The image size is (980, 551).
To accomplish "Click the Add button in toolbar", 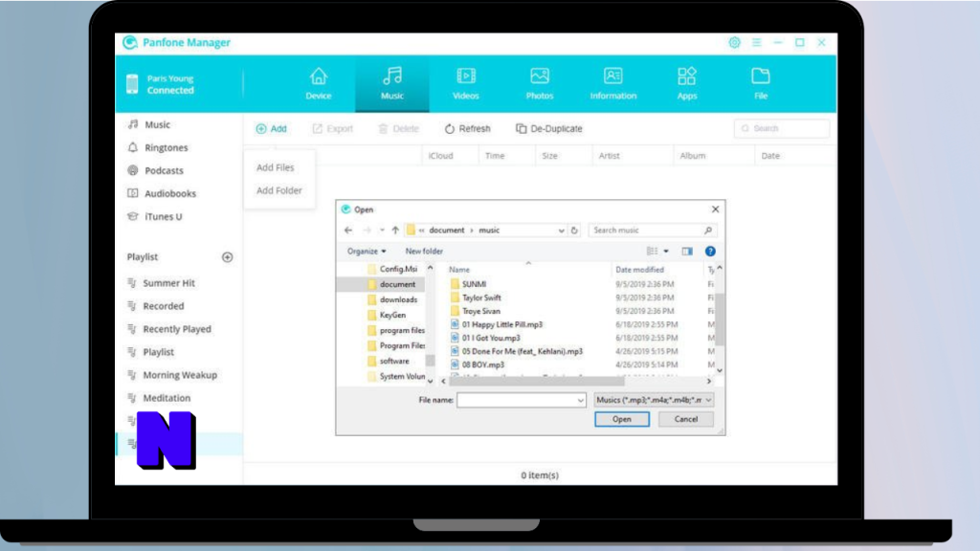I will tap(271, 129).
